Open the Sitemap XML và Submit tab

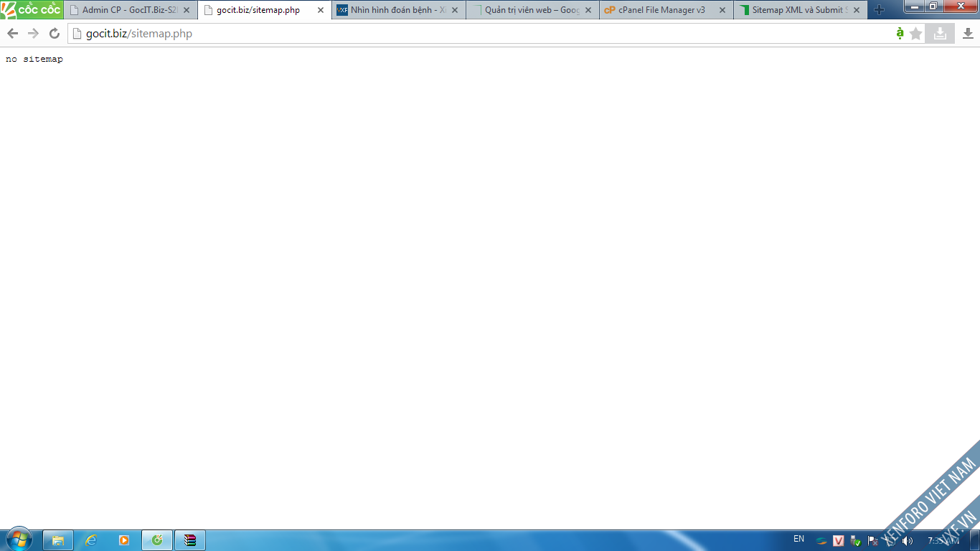tap(796, 10)
